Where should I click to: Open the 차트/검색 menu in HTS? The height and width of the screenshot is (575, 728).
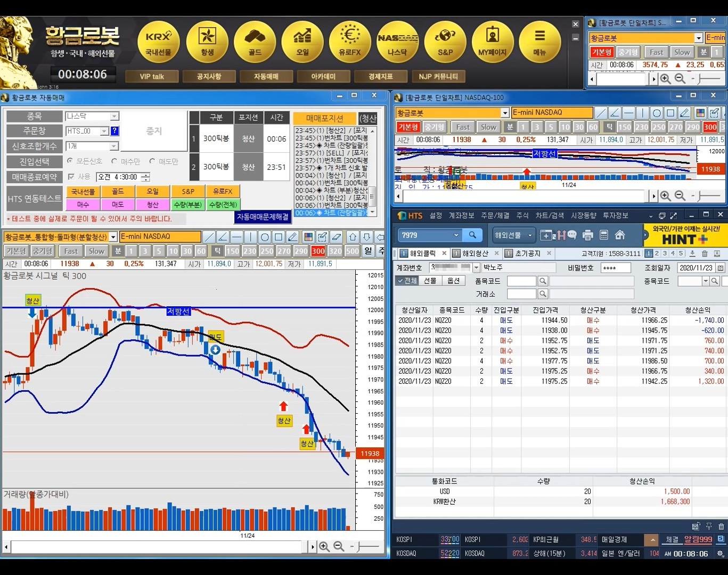point(550,216)
